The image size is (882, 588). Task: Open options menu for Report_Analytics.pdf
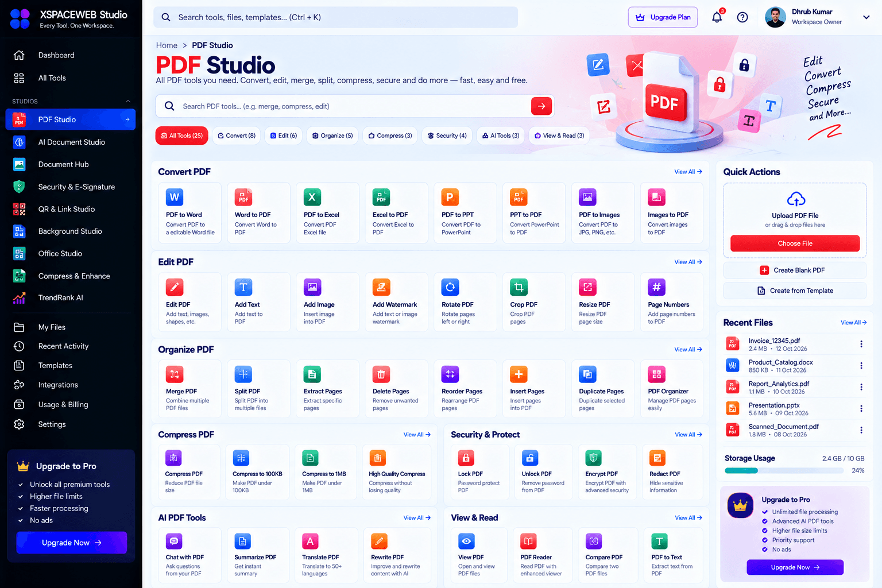861,387
